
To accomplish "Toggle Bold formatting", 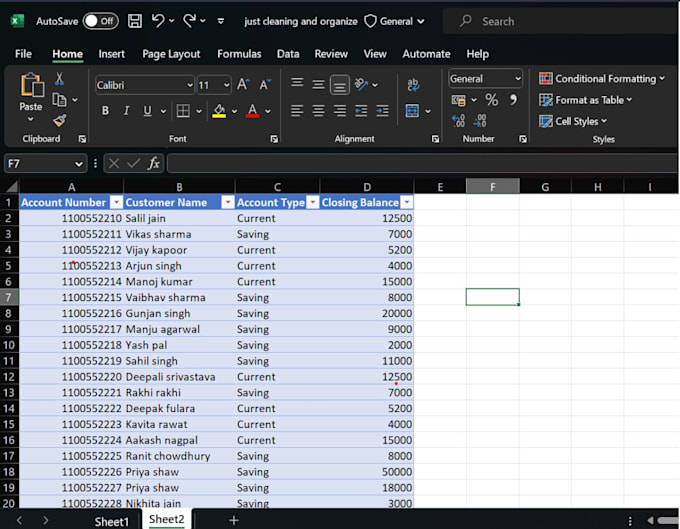I will [x=105, y=111].
